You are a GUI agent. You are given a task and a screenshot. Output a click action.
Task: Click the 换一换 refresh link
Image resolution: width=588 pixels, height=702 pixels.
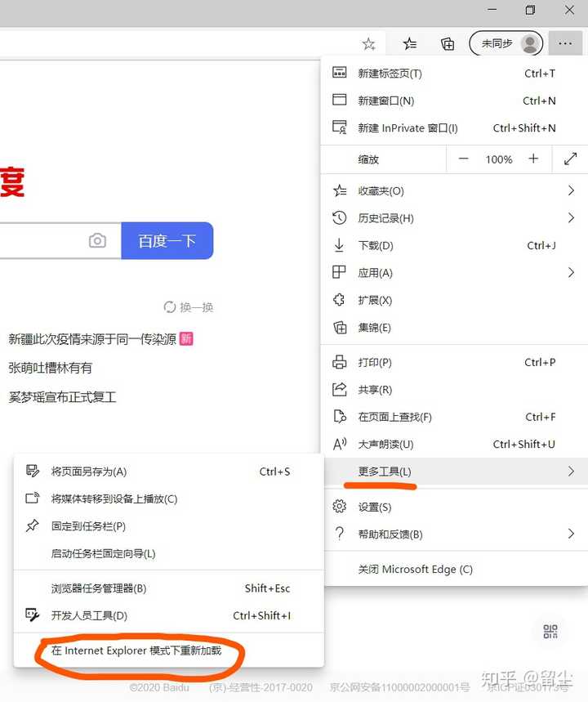pos(189,307)
